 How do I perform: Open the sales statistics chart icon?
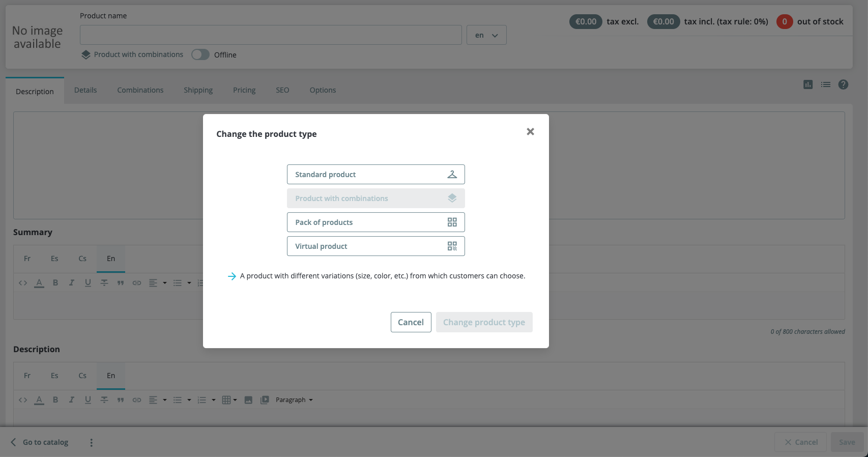(x=808, y=84)
